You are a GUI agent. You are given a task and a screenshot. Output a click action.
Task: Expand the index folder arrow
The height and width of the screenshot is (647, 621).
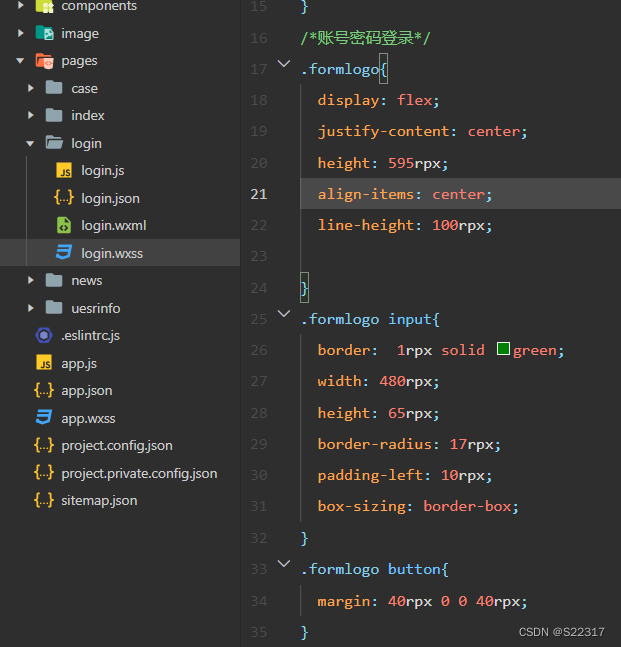coord(31,115)
